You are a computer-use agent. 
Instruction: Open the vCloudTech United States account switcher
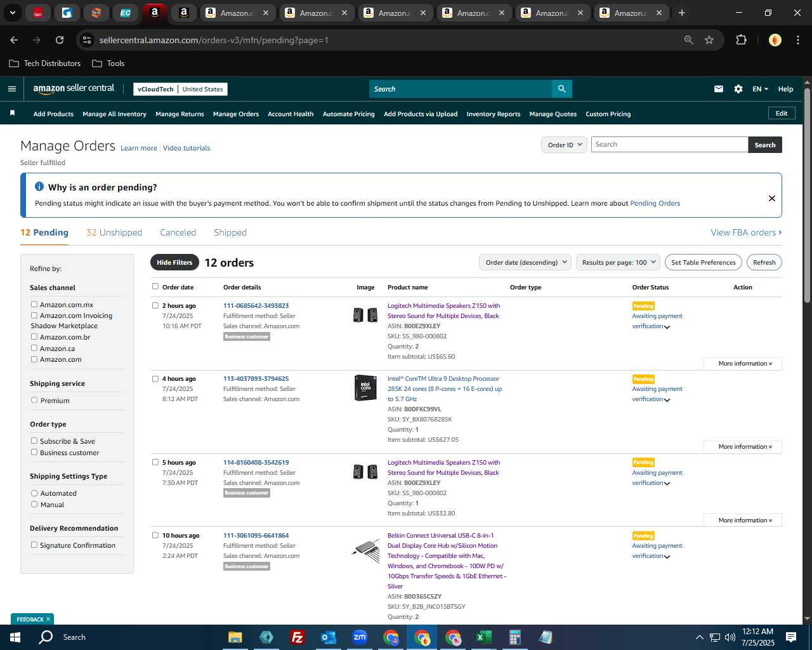point(180,89)
